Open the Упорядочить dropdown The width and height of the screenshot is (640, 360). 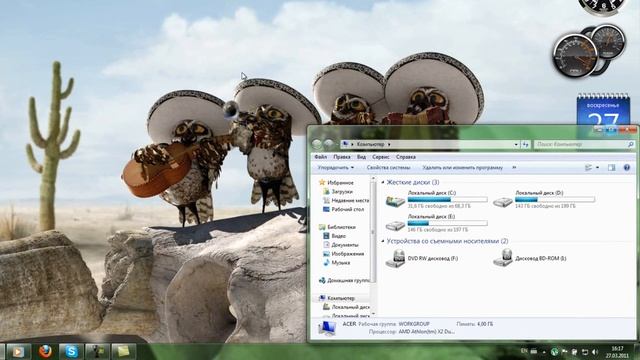[336, 167]
